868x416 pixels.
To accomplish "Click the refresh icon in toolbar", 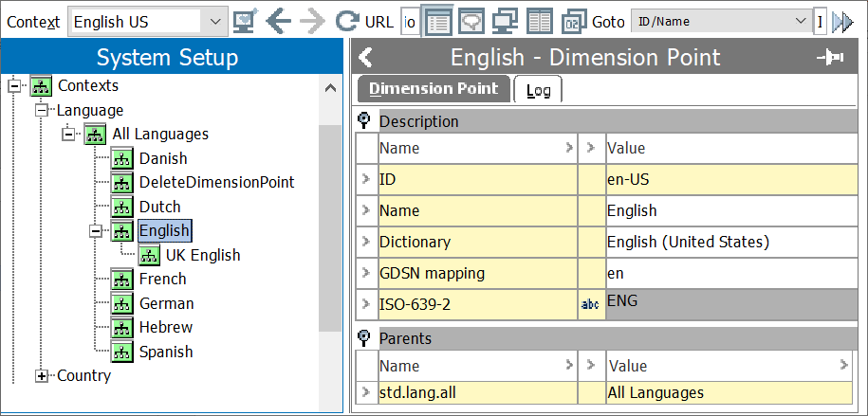I will 347,22.
